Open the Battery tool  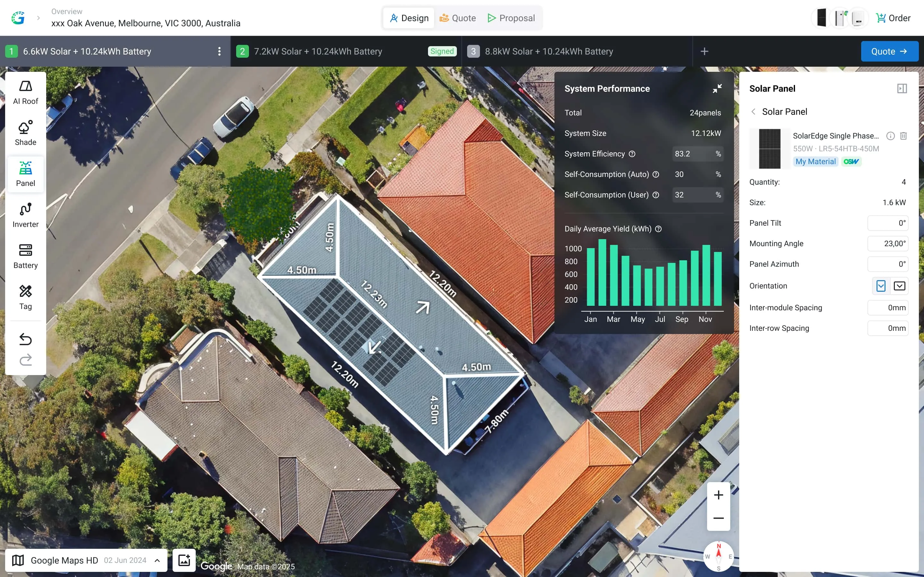[x=26, y=256]
